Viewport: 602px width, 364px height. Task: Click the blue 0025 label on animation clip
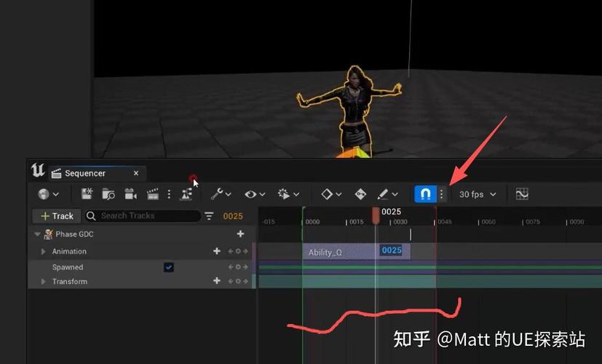[x=391, y=250]
